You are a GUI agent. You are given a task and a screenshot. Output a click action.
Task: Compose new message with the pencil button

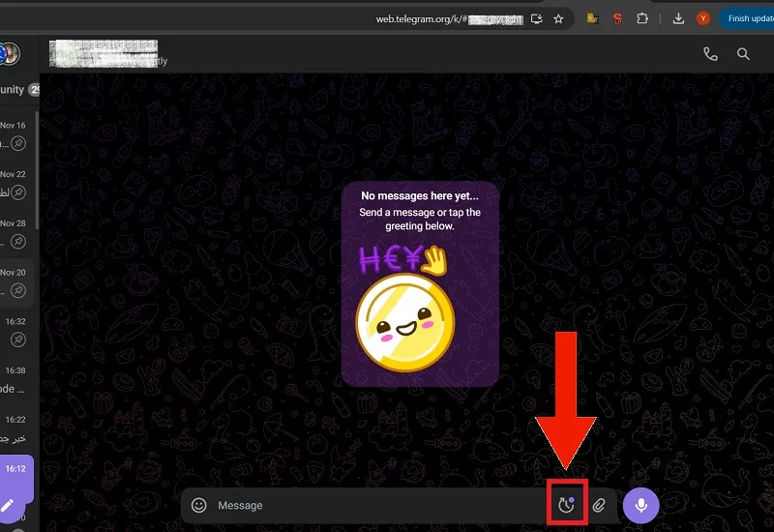[8, 505]
